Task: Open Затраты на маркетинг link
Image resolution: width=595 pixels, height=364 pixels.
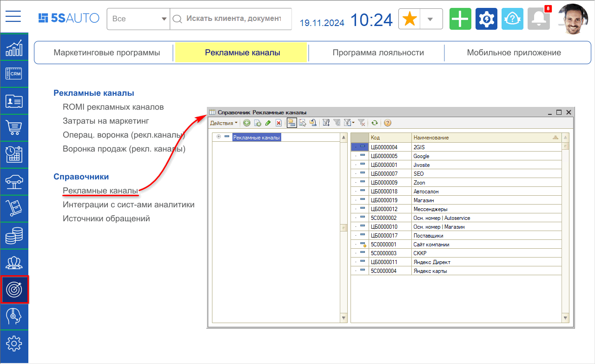Action: click(106, 121)
